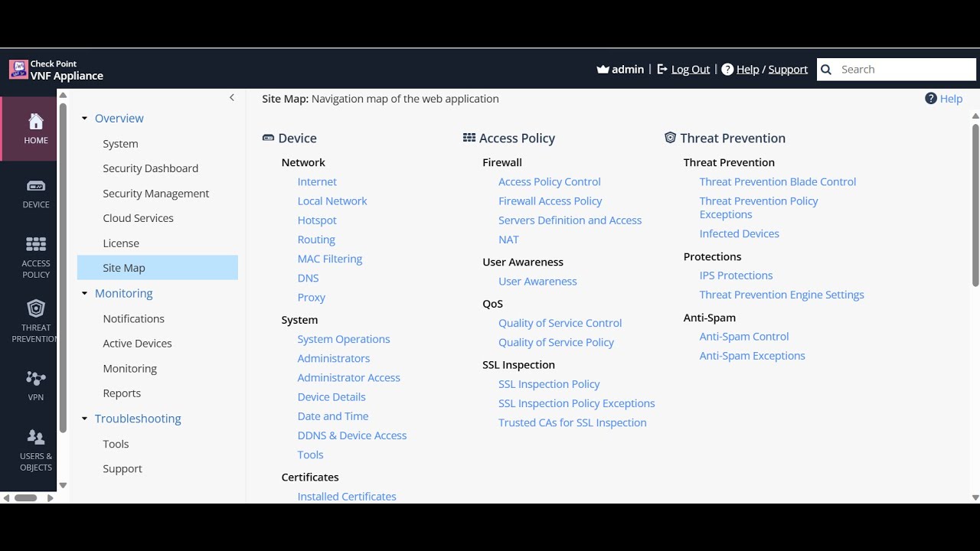Open the NAT link
Image resolution: width=980 pixels, height=551 pixels.
click(x=508, y=240)
